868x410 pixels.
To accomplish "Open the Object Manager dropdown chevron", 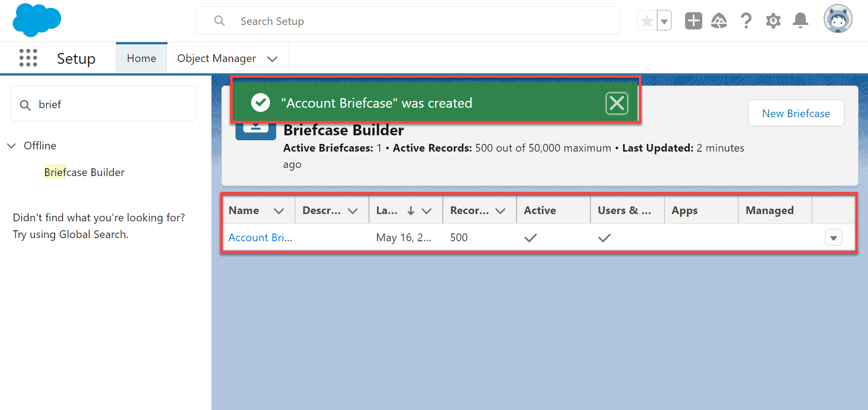I will click(273, 59).
